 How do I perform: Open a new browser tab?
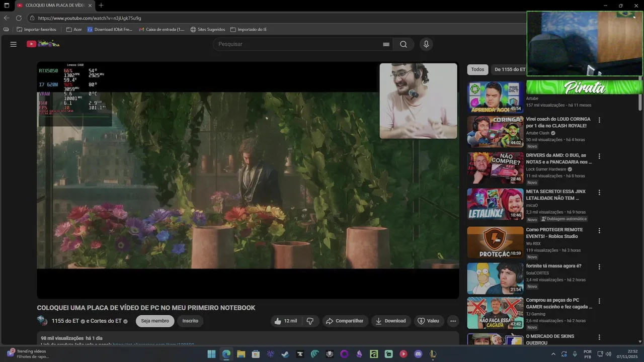click(101, 6)
